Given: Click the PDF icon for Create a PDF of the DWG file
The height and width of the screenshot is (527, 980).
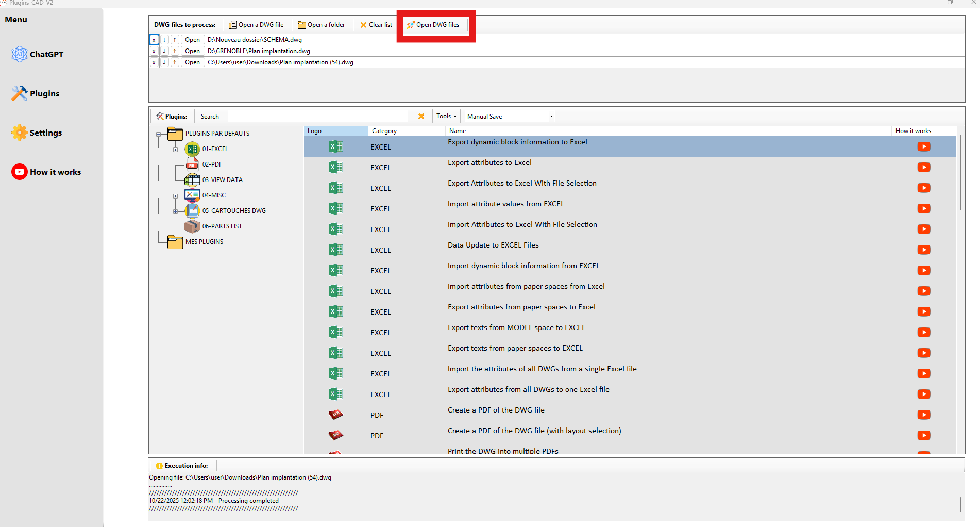Looking at the screenshot, I should [x=335, y=415].
